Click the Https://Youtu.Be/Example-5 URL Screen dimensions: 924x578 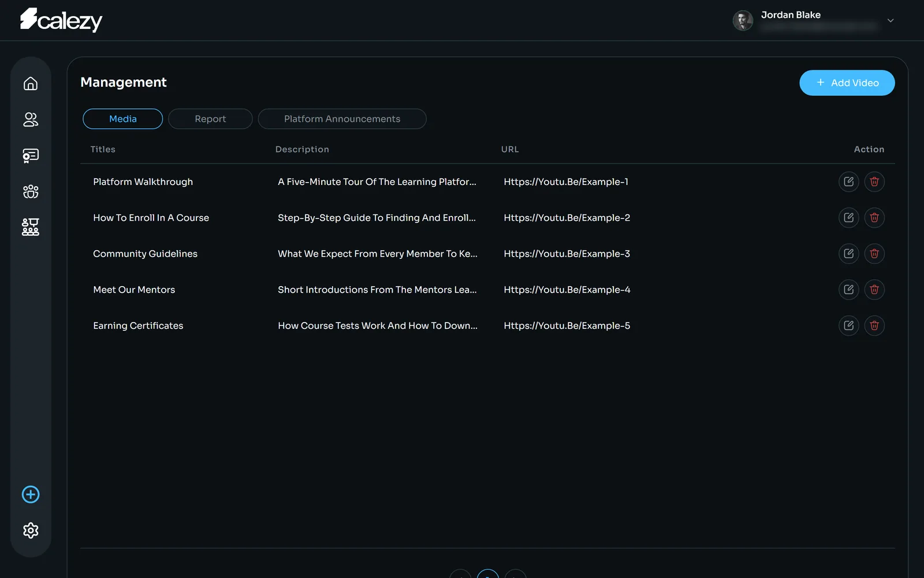(567, 325)
